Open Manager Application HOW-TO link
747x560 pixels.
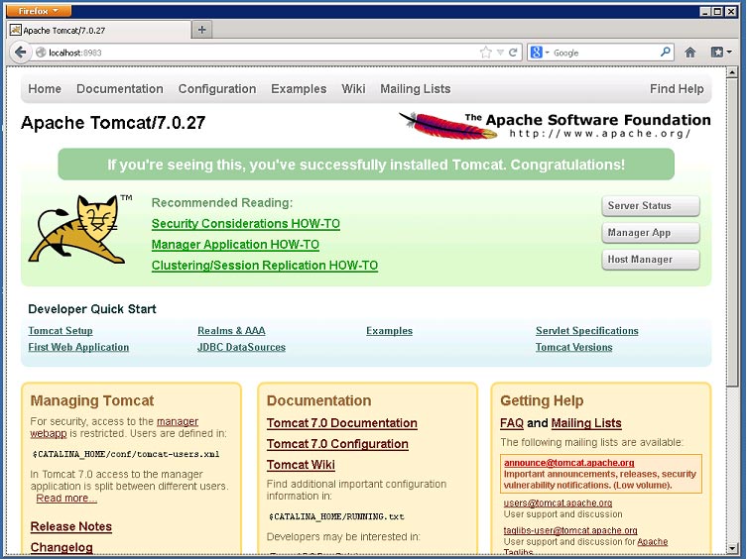tap(235, 245)
